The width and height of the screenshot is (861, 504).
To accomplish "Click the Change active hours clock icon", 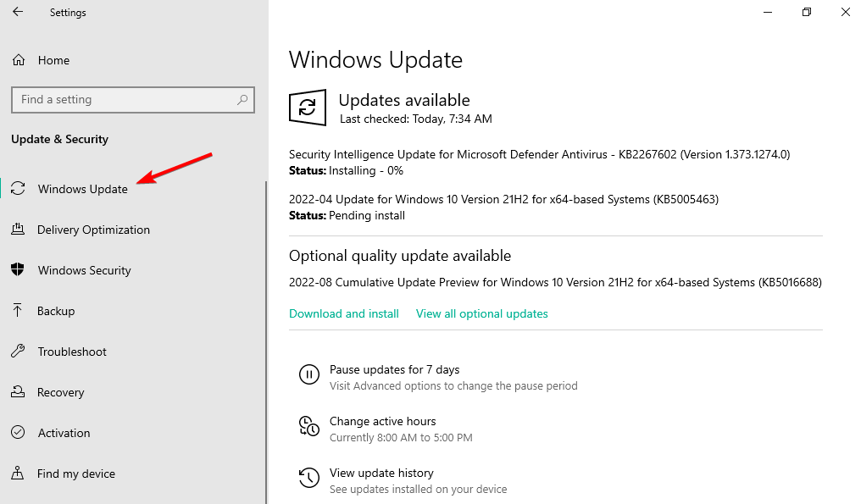I will [308, 426].
